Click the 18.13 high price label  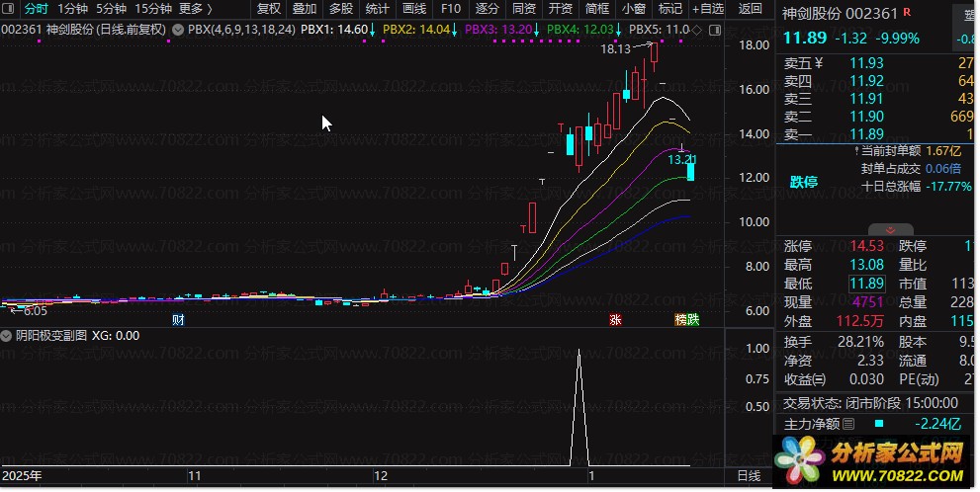(x=616, y=49)
